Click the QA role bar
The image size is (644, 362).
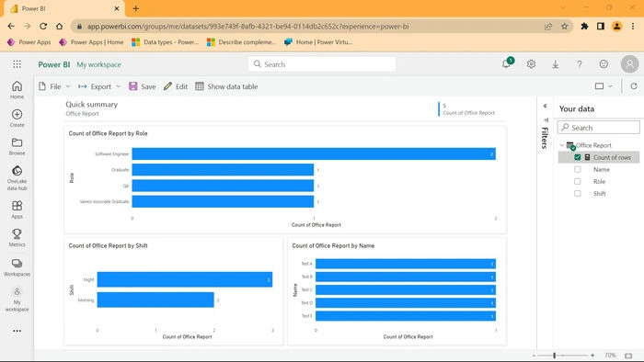[x=223, y=186]
